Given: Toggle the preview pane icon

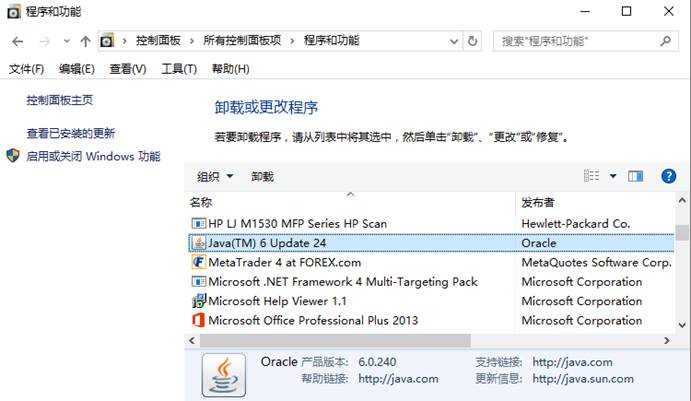Looking at the screenshot, I should pos(635,176).
